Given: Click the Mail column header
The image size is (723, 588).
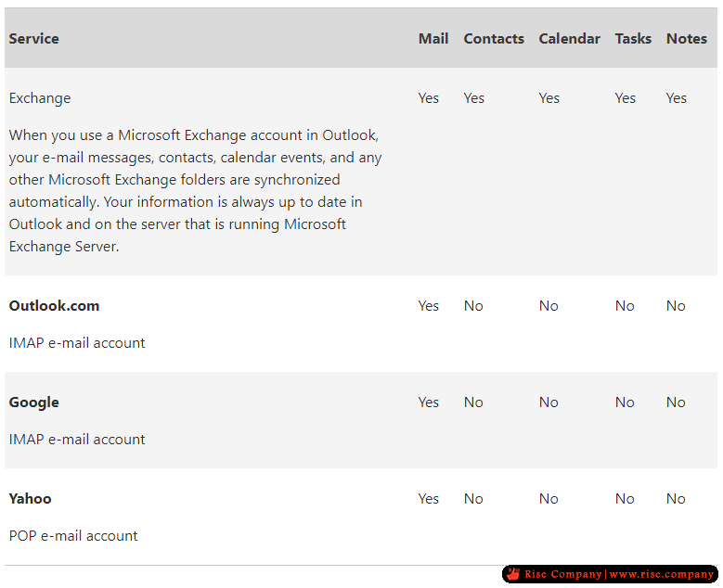Looking at the screenshot, I should (433, 39).
